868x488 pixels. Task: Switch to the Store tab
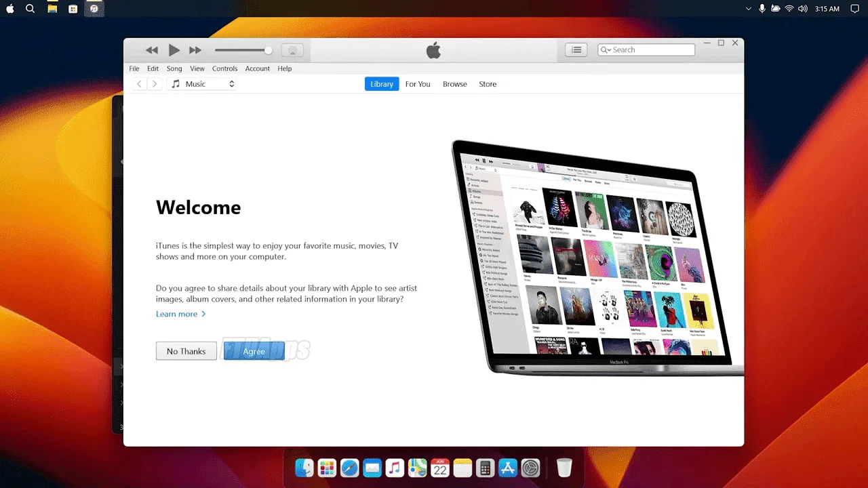click(x=488, y=84)
